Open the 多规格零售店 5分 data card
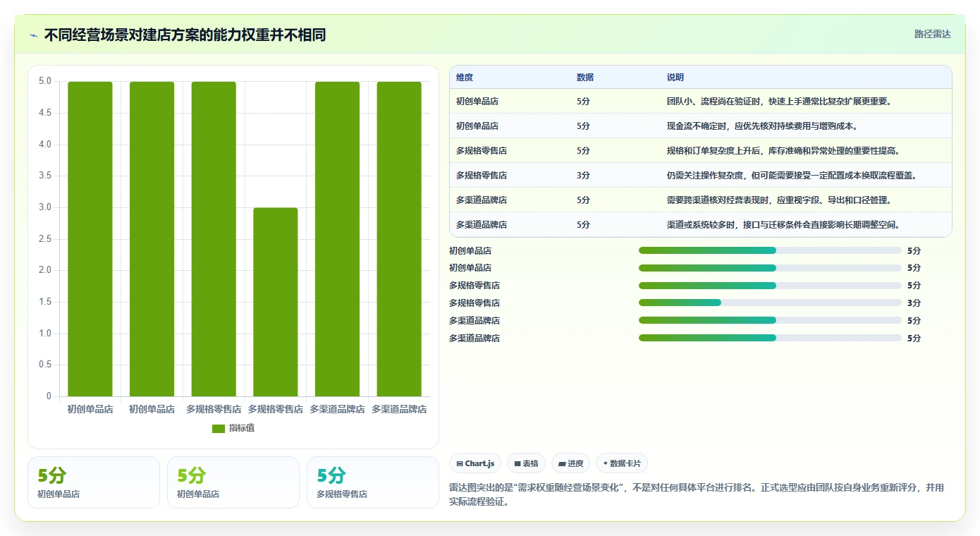980x536 pixels. coord(372,482)
